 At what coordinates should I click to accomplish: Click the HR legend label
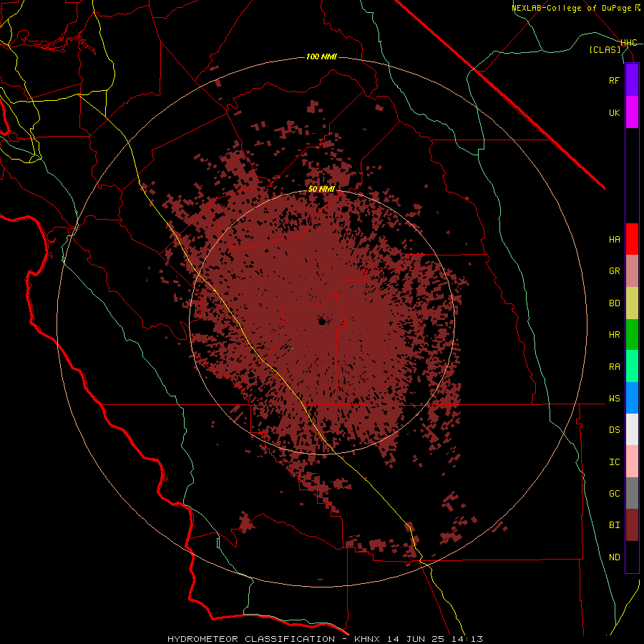point(615,335)
